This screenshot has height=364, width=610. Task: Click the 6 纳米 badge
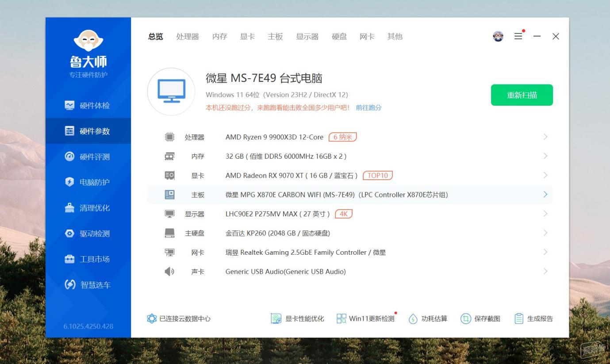(x=343, y=137)
